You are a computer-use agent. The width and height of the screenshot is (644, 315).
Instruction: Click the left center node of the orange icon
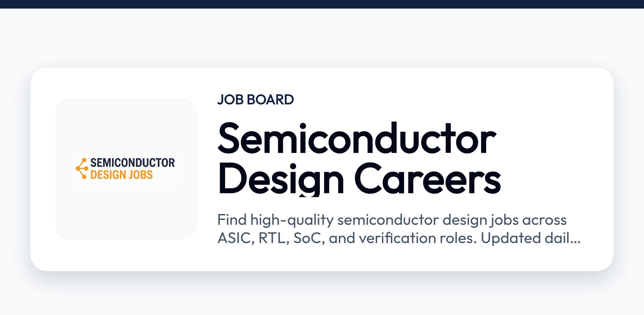(x=78, y=168)
